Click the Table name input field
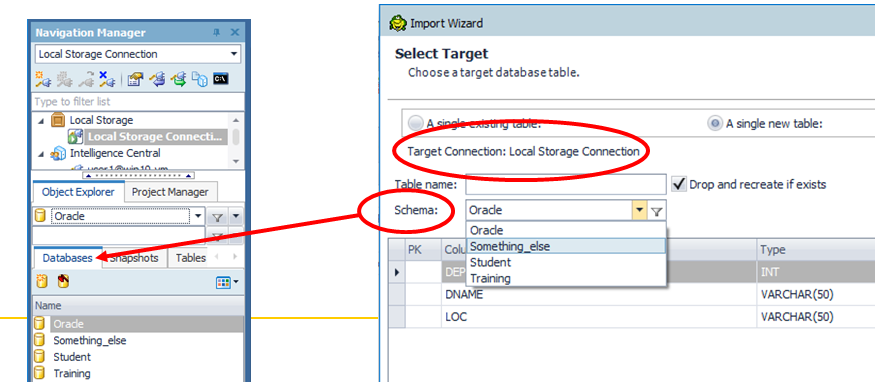 [566, 184]
